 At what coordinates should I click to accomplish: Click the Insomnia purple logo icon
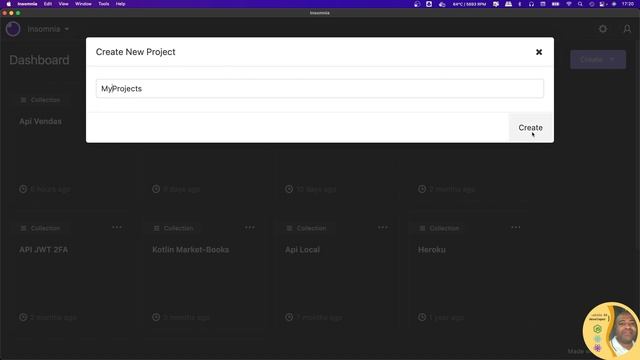coord(13,29)
